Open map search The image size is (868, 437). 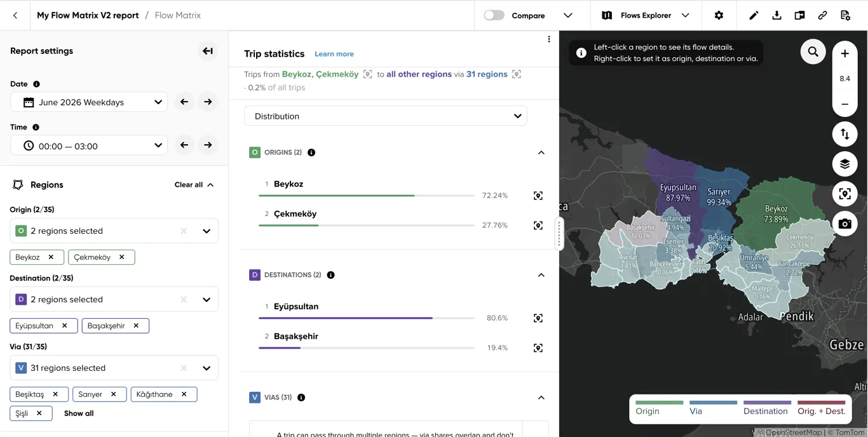click(x=813, y=51)
